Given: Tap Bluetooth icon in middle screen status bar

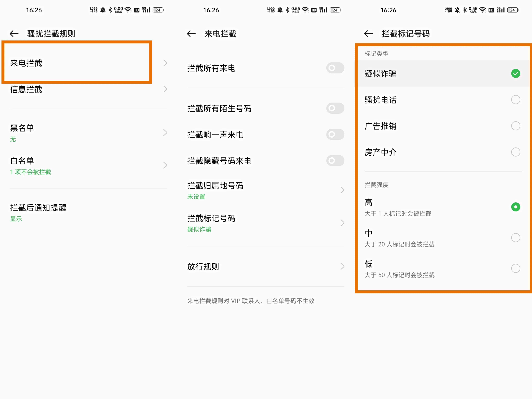Looking at the screenshot, I should pyautogui.click(x=287, y=10).
